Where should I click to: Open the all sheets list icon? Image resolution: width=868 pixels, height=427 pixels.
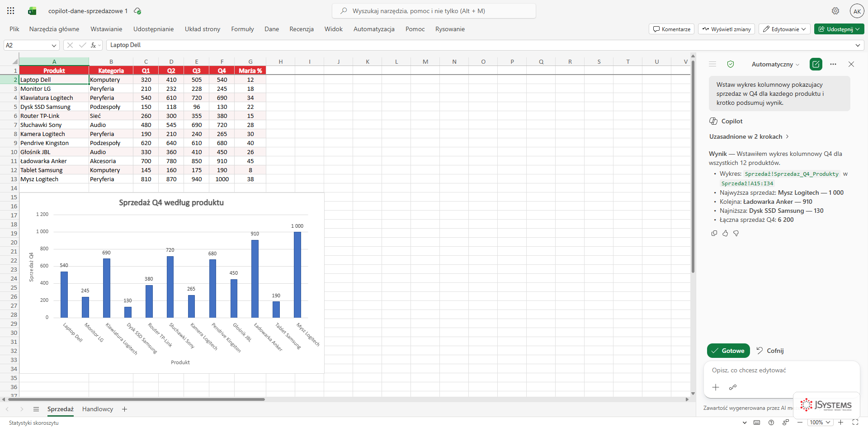[x=36, y=409]
